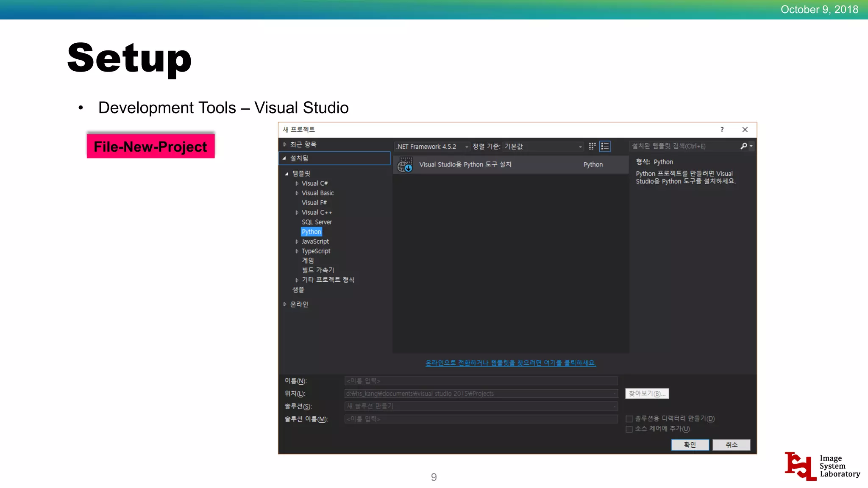Click the 확인 button
Screen dimensions: 868x488
click(690, 445)
